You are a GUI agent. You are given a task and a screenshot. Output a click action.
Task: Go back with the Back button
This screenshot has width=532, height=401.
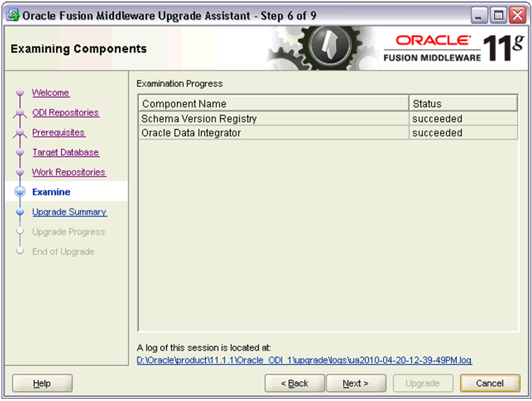(295, 383)
